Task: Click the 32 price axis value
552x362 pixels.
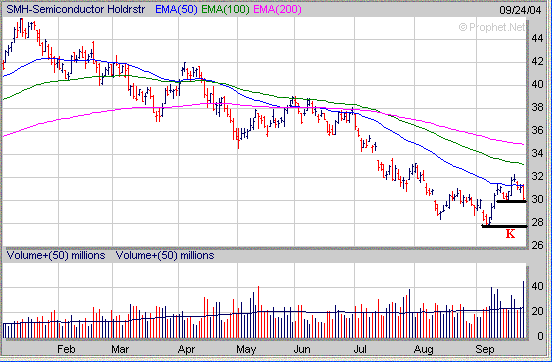Action: pos(537,176)
